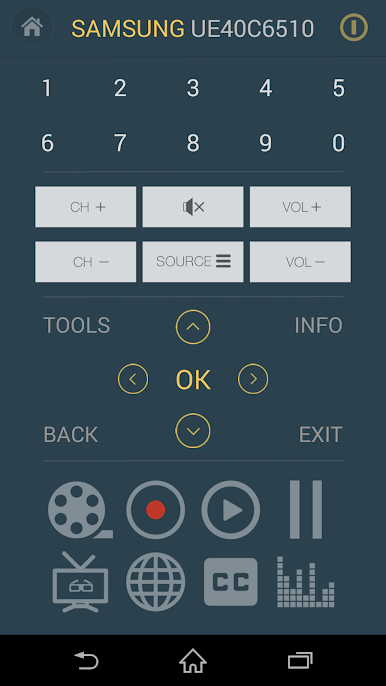Toggle the TV power button
The image size is (386, 686).
coord(354,28)
